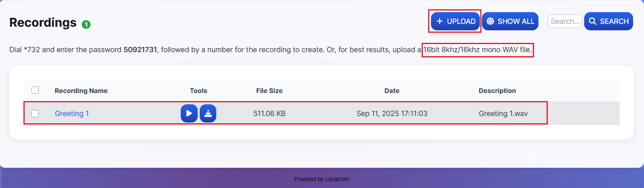Focus the Search text field

[x=565, y=21]
